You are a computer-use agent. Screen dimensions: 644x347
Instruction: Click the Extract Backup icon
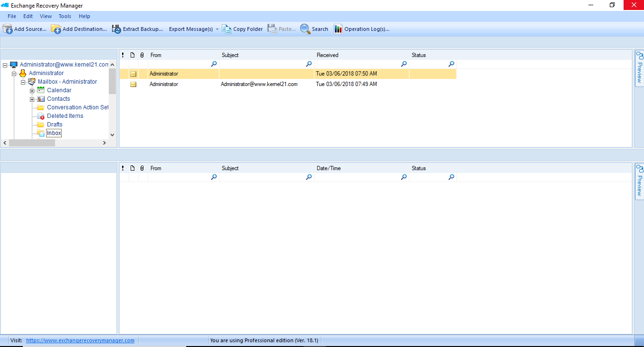click(116, 29)
